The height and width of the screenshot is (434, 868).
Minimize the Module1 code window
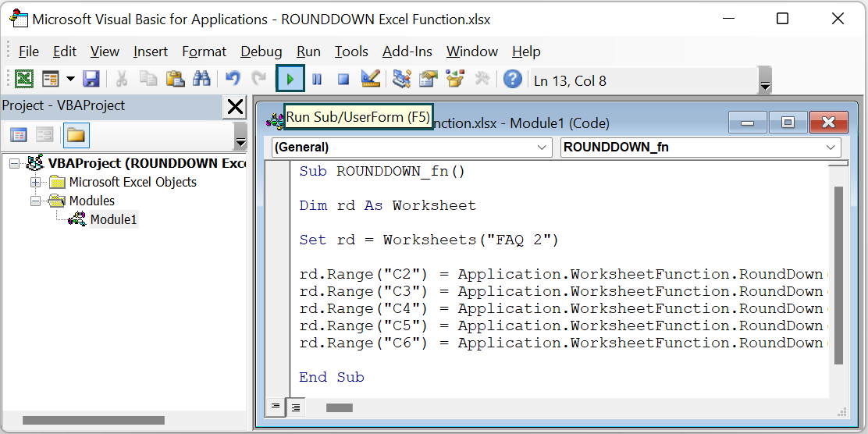coord(747,123)
